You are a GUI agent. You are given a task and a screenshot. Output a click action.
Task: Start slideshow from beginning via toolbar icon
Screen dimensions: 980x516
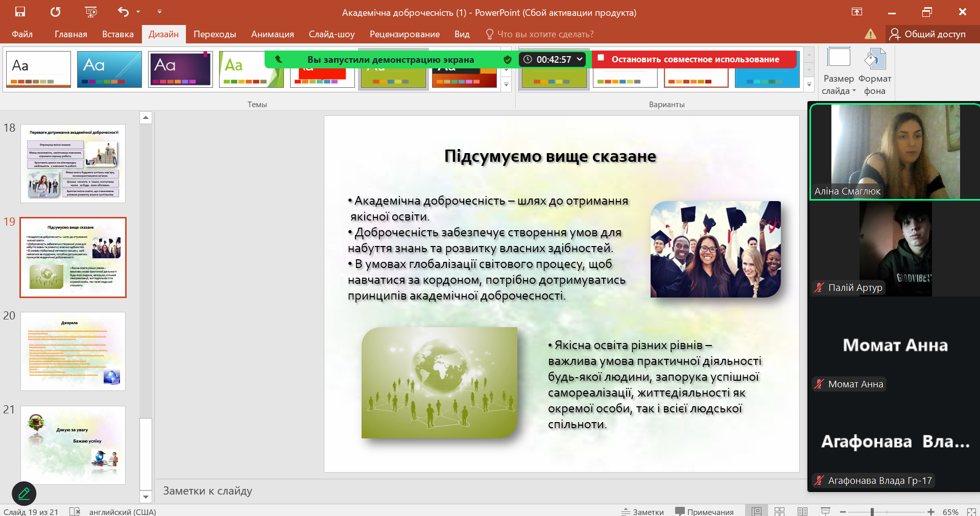(91, 12)
